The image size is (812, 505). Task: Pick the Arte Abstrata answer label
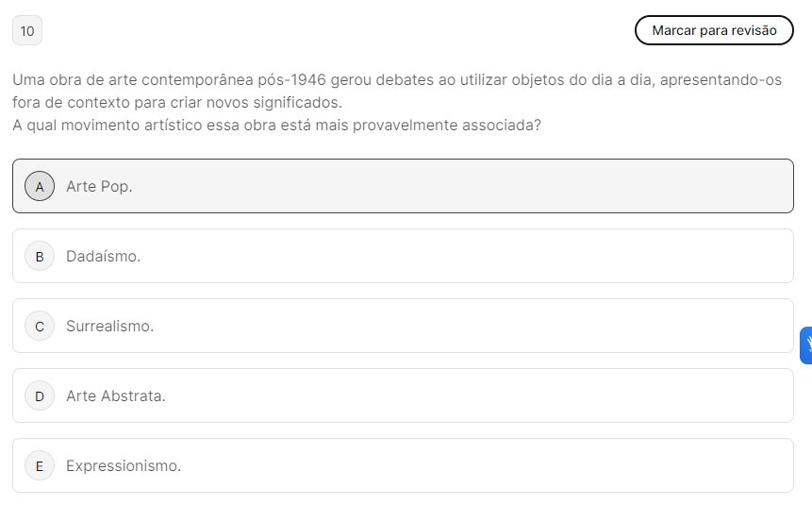(x=115, y=396)
